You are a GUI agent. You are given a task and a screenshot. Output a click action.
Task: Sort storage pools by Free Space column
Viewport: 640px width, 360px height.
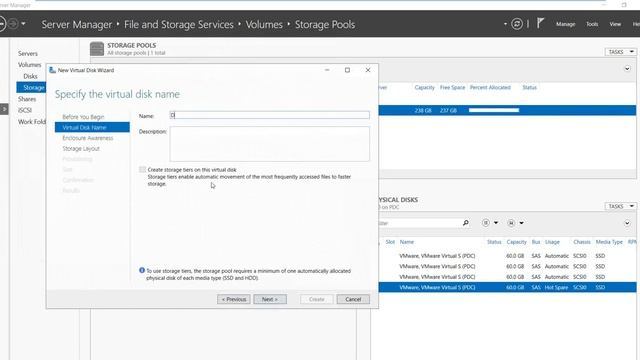coord(452,87)
